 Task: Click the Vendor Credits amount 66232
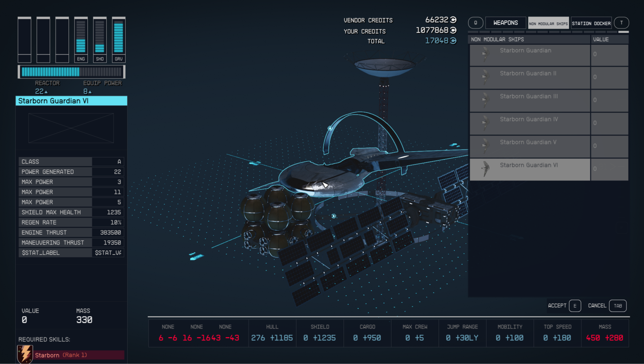click(x=437, y=20)
